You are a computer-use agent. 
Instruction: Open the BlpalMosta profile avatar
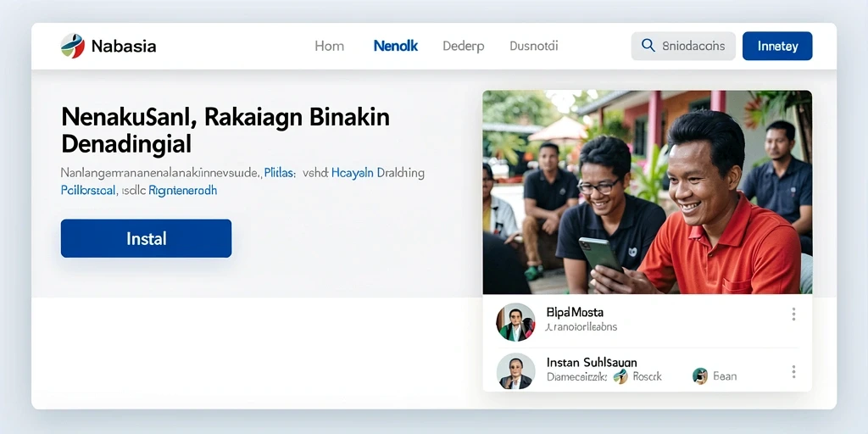[x=515, y=322]
